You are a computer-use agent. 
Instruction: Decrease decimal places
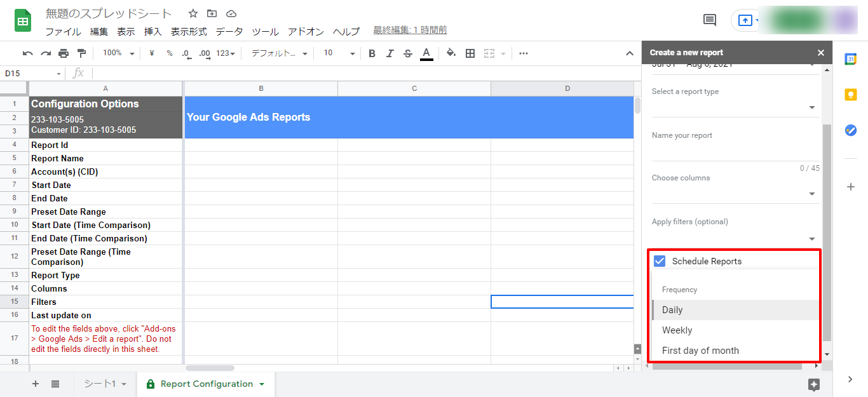[186, 53]
